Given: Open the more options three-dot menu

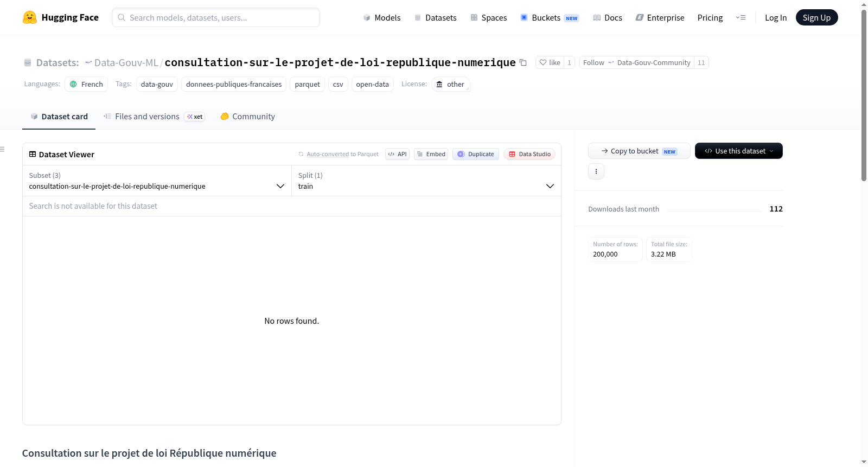Looking at the screenshot, I should click(596, 171).
